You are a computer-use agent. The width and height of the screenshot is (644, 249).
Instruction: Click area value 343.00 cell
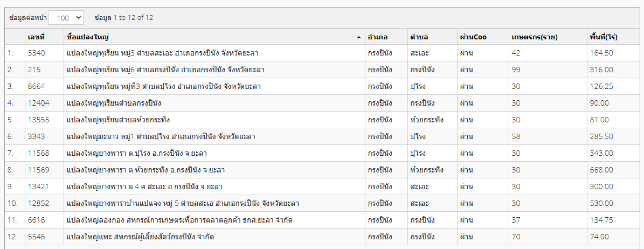[601, 153]
